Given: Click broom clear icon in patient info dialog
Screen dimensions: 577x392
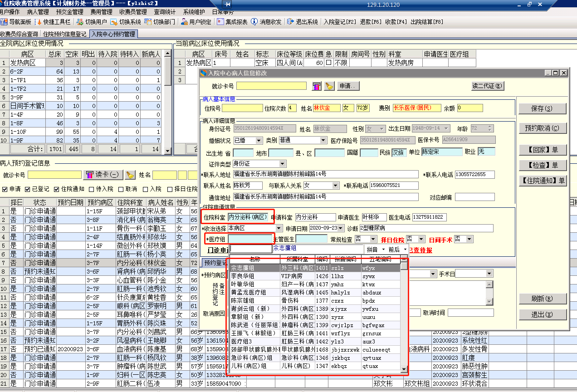Looking at the screenshot, I should tap(330, 86).
